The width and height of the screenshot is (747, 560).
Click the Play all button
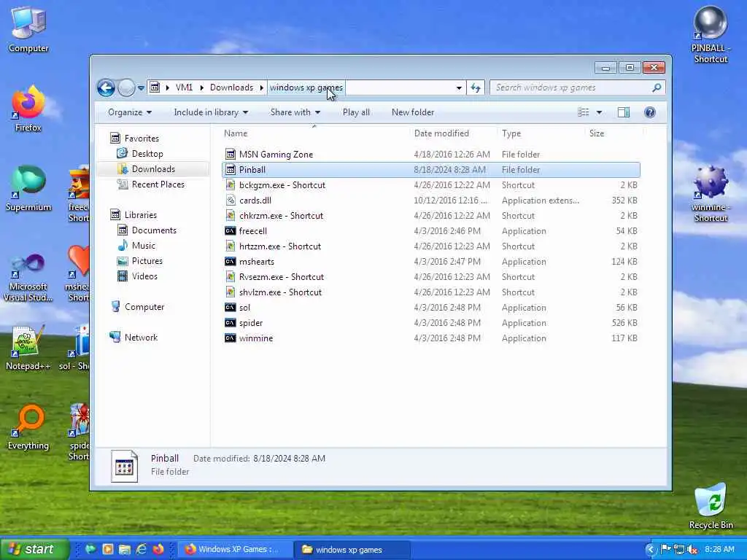[356, 112]
